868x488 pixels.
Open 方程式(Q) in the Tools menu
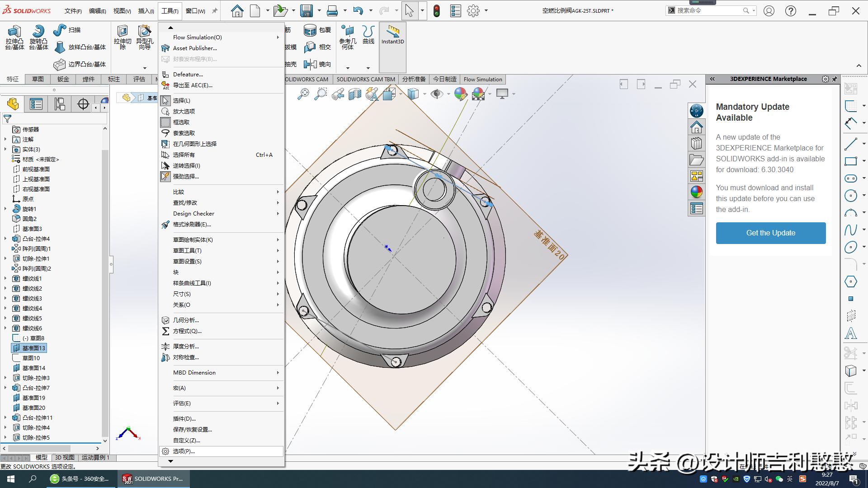(185, 331)
